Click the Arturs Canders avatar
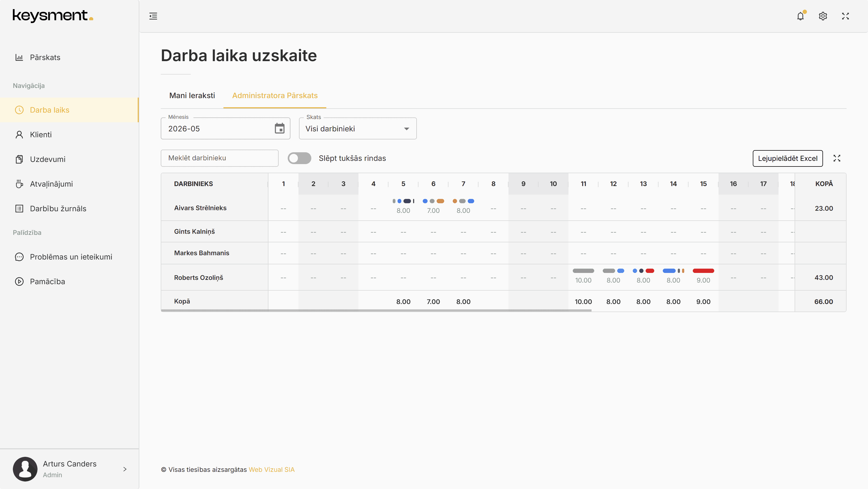The width and height of the screenshot is (868, 489). click(x=25, y=469)
